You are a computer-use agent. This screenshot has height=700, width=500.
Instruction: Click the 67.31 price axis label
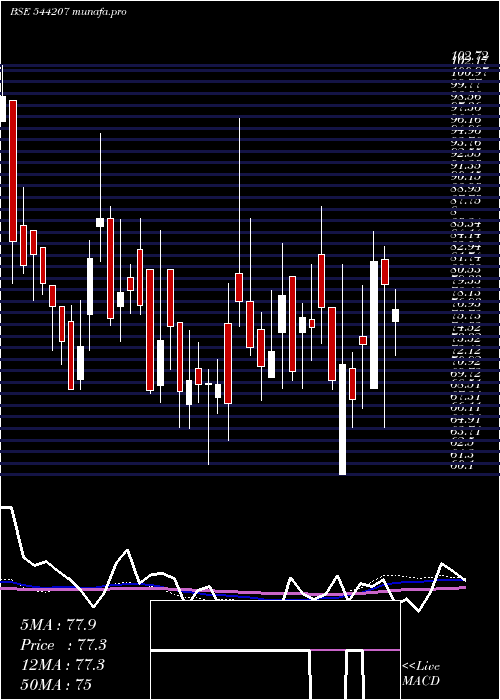point(467,396)
